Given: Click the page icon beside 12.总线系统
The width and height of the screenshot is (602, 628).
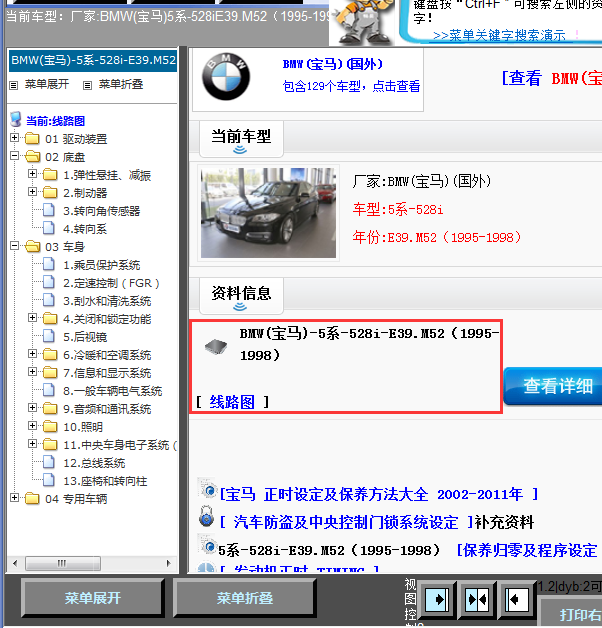Looking at the screenshot, I should click(49, 462).
